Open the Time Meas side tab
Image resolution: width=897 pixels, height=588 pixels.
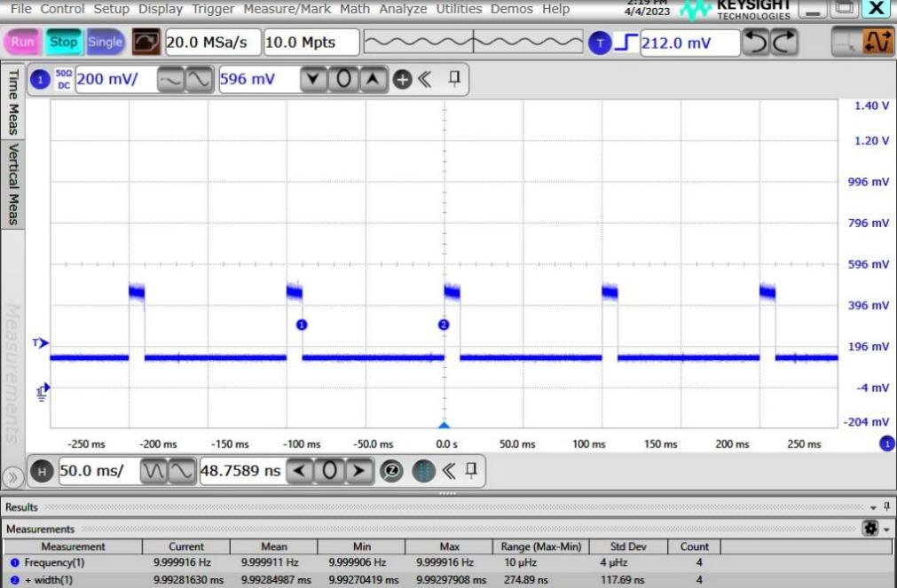pos(12,101)
